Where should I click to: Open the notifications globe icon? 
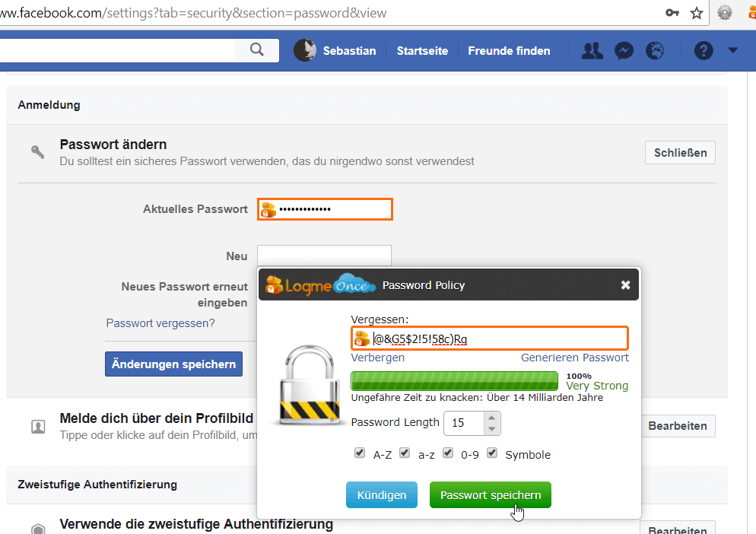[x=655, y=51]
